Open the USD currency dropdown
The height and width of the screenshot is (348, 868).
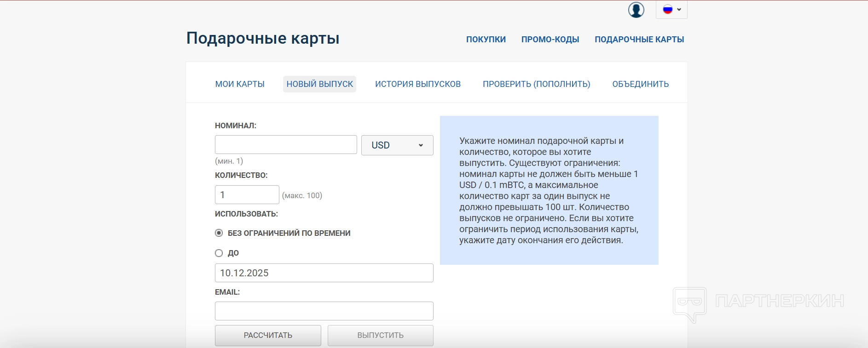(x=397, y=145)
